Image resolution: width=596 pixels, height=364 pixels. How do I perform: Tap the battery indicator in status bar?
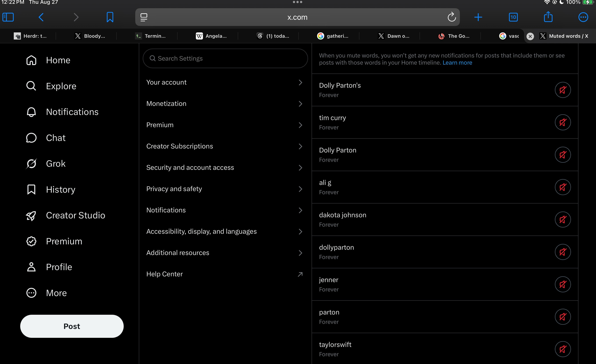(x=588, y=2)
